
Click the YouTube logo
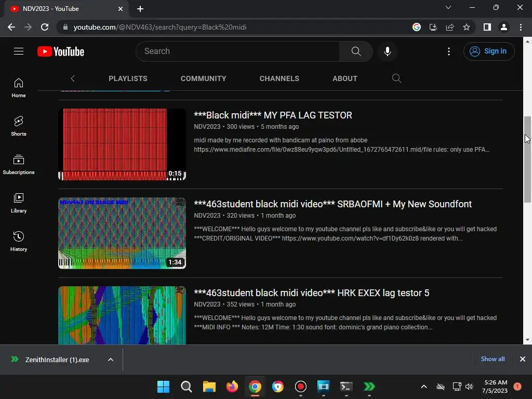(x=61, y=51)
